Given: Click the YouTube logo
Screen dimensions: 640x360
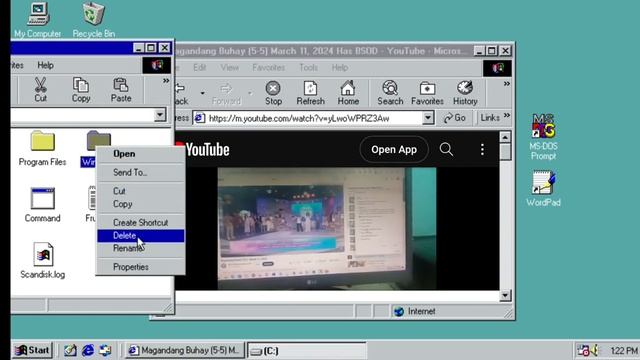Looking at the screenshot, I should (x=203, y=150).
